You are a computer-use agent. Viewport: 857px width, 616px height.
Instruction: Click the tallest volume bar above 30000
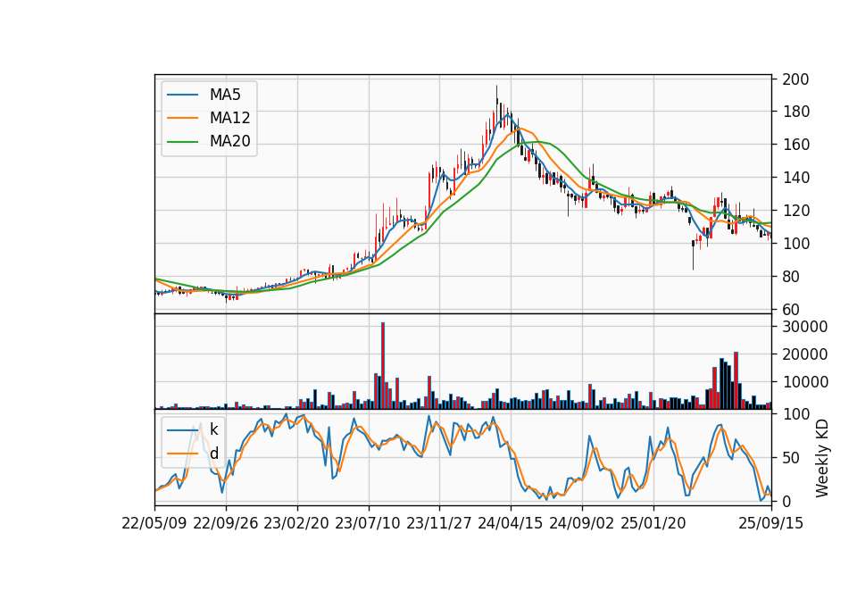(383, 366)
